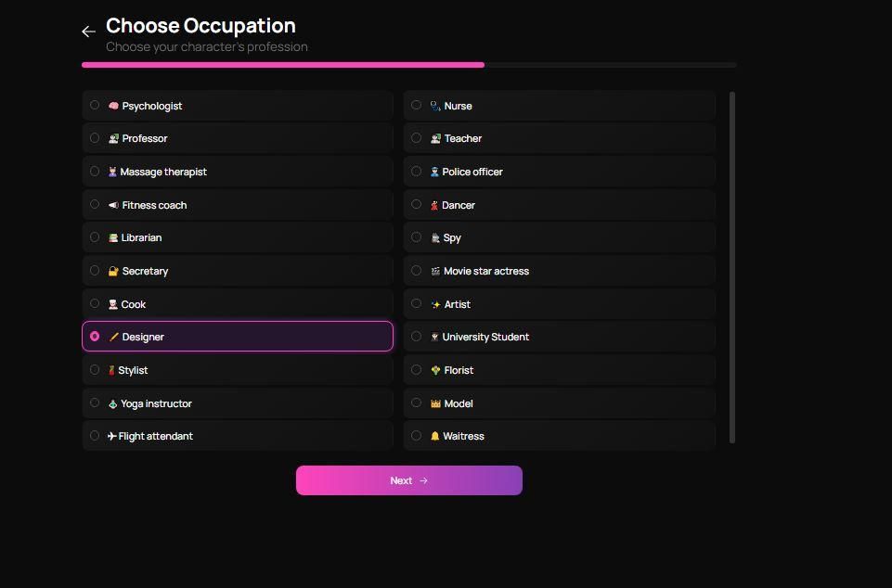Click the pink progress bar

click(282, 65)
